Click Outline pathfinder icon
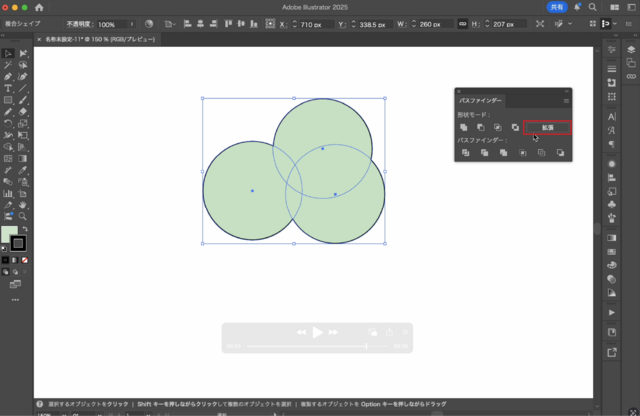 coord(542,153)
